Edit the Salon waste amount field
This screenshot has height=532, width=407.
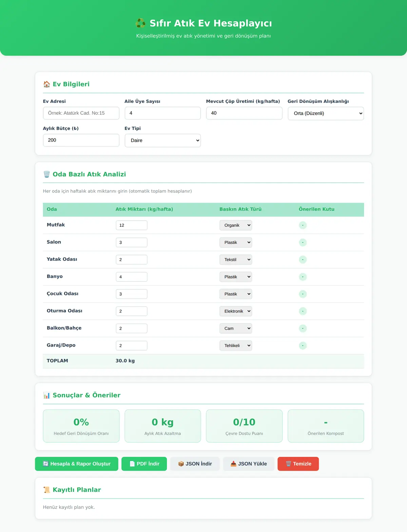click(x=132, y=242)
